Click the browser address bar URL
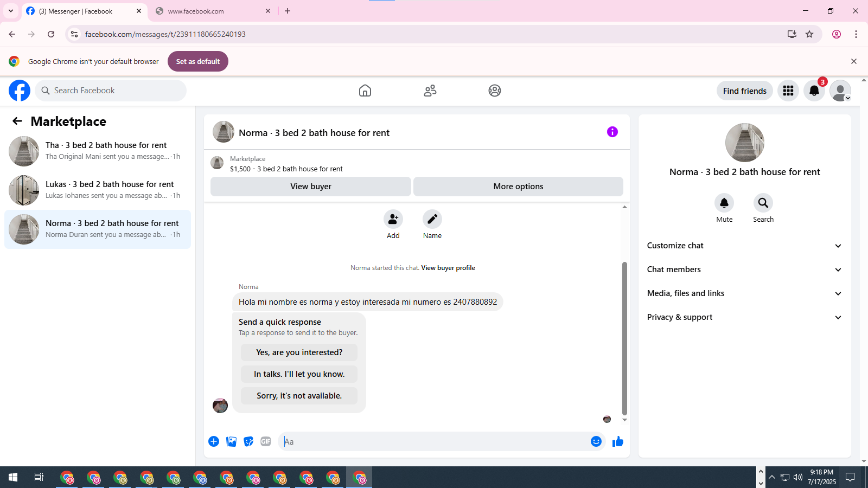Screen dimensions: 868x488 (165, 34)
